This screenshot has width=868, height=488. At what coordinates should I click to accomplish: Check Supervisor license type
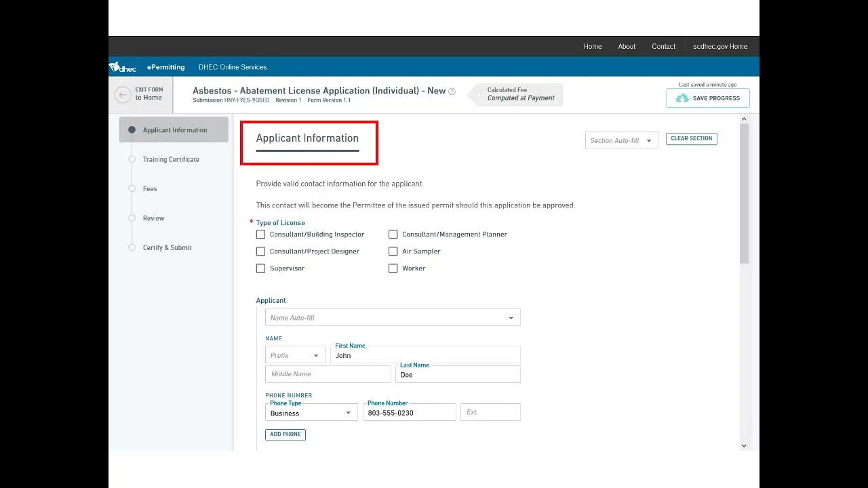(x=260, y=268)
